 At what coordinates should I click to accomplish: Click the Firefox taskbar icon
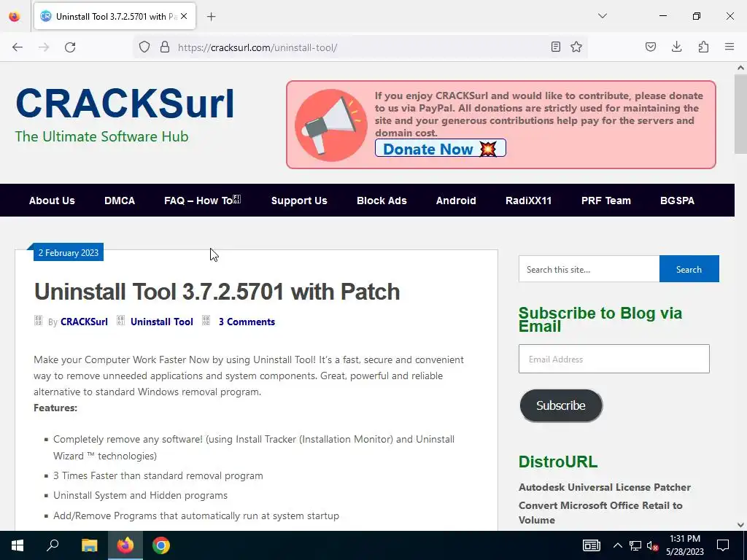(125, 545)
